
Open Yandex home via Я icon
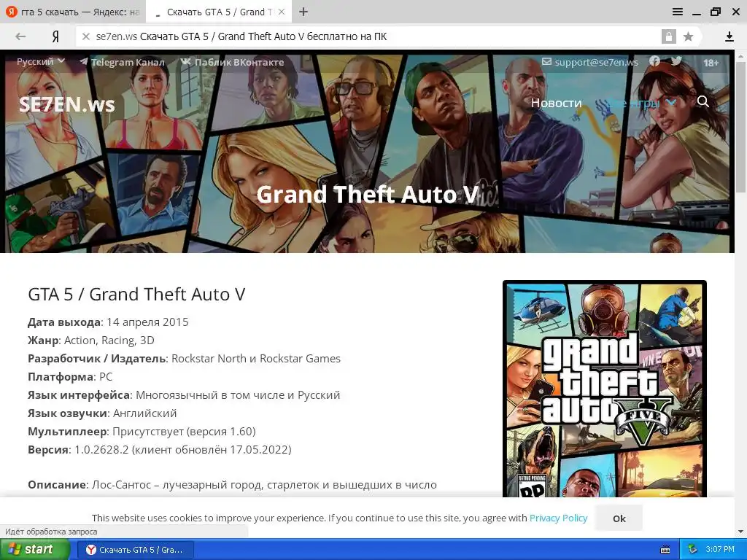pos(55,36)
